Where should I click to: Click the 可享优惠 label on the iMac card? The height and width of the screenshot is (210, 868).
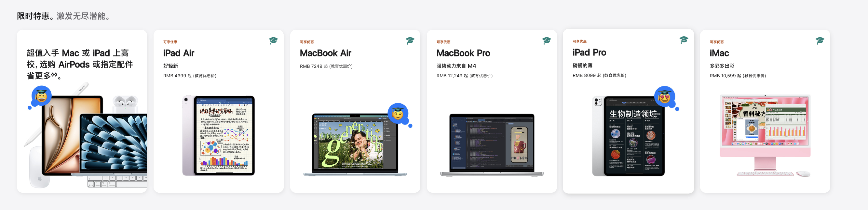click(717, 42)
